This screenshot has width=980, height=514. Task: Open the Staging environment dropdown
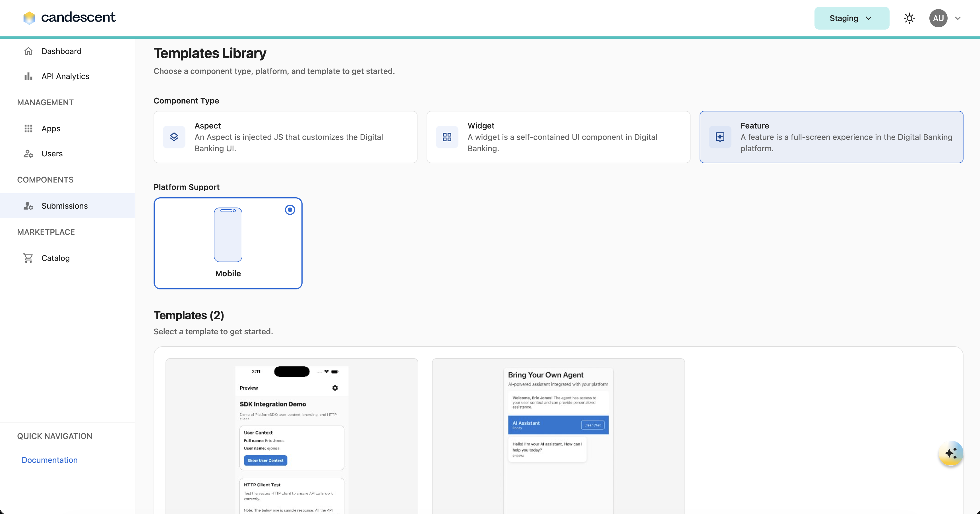851,18
